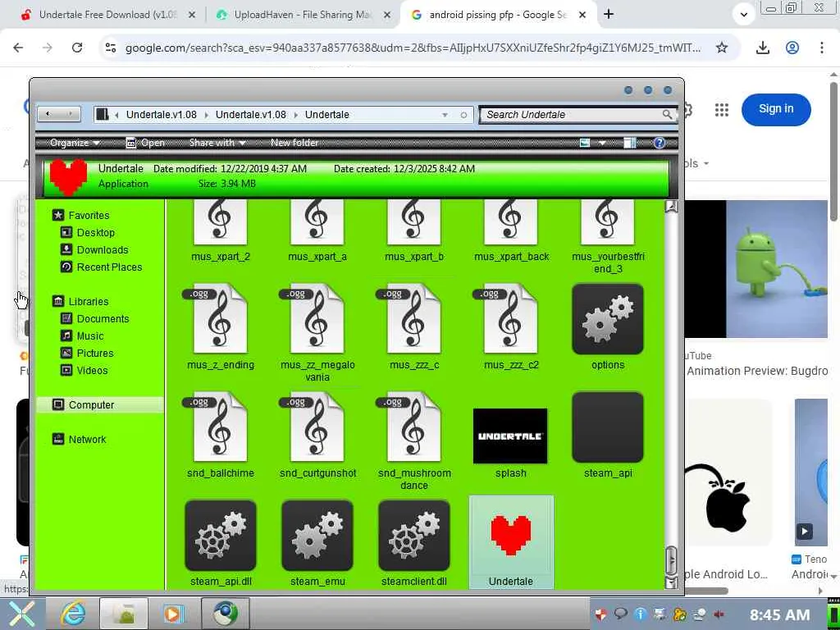Viewport: 840px width, 630px height.
Task: Open the Android robot image result
Action: [x=756, y=269]
